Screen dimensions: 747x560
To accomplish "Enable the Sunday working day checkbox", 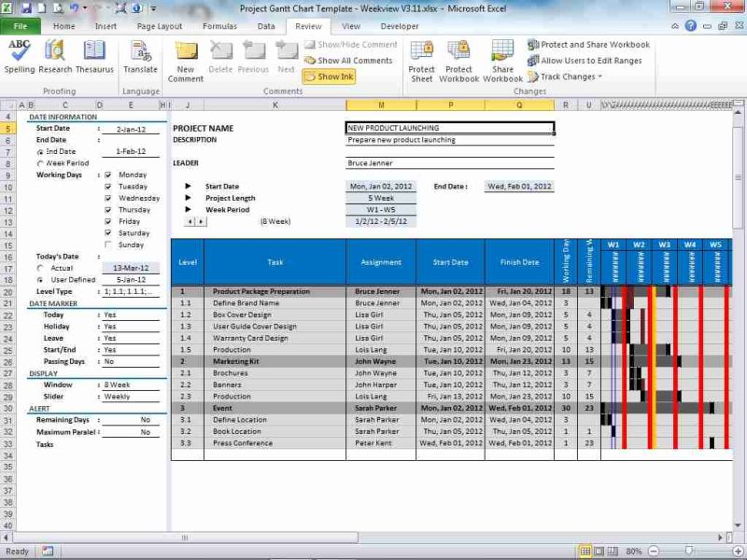I will click(x=109, y=245).
